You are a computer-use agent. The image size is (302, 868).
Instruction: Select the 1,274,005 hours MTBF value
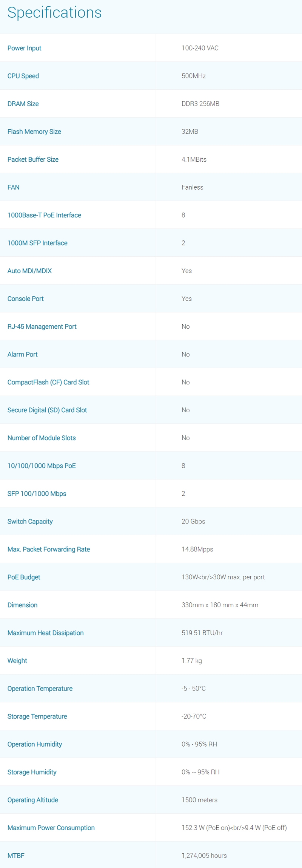pyautogui.click(x=204, y=856)
